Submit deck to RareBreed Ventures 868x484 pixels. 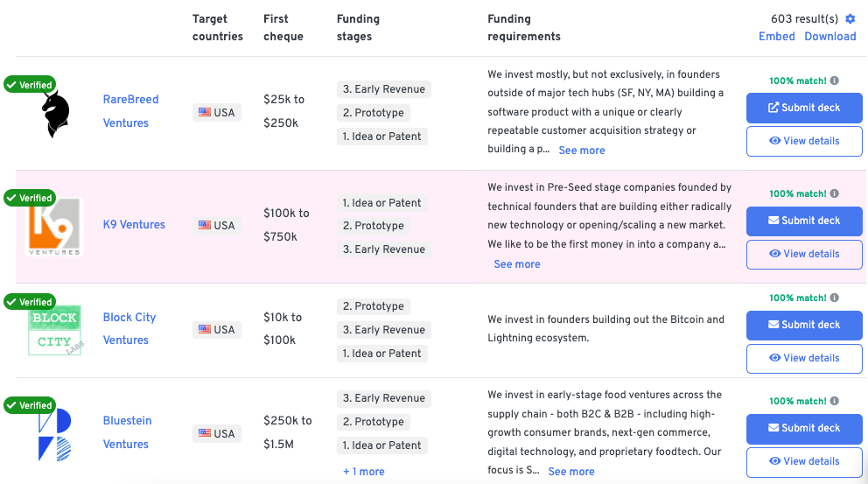(804, 108)
